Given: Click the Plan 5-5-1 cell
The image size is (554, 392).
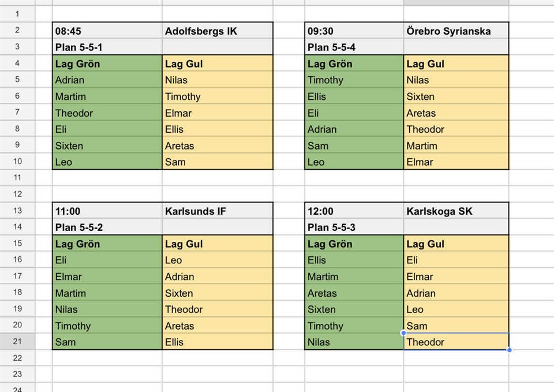Looking at the screenshot, I should tap(107, 47).
